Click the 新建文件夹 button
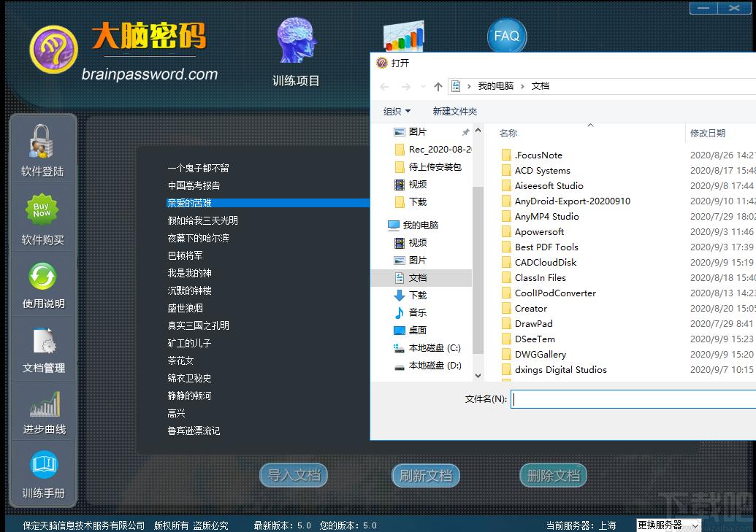The height and width of the screenshot is (532, 756). tap(454, 112)
